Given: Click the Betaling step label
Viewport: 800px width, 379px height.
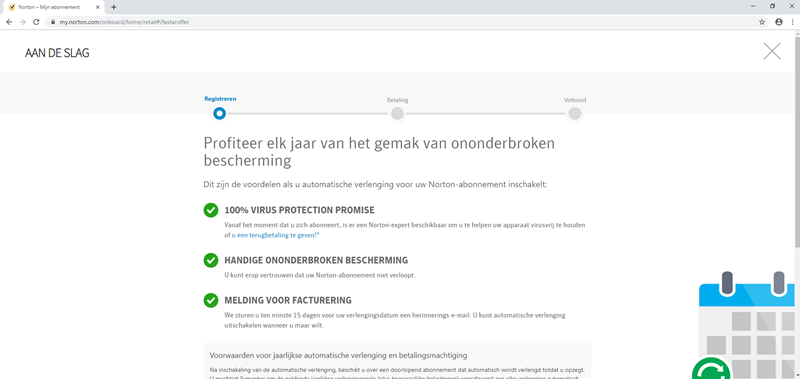Looking at the screenshot, I should [397, 100].
